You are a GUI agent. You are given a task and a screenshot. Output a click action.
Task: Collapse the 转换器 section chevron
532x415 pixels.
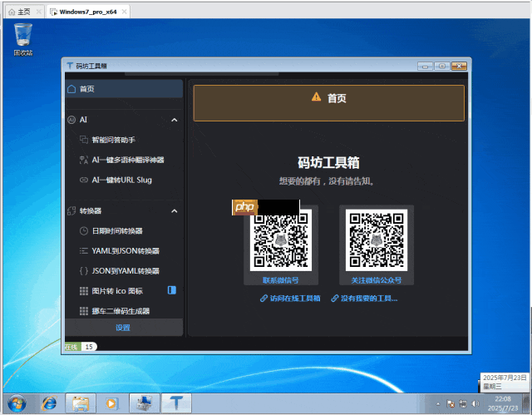coord(175,211)
